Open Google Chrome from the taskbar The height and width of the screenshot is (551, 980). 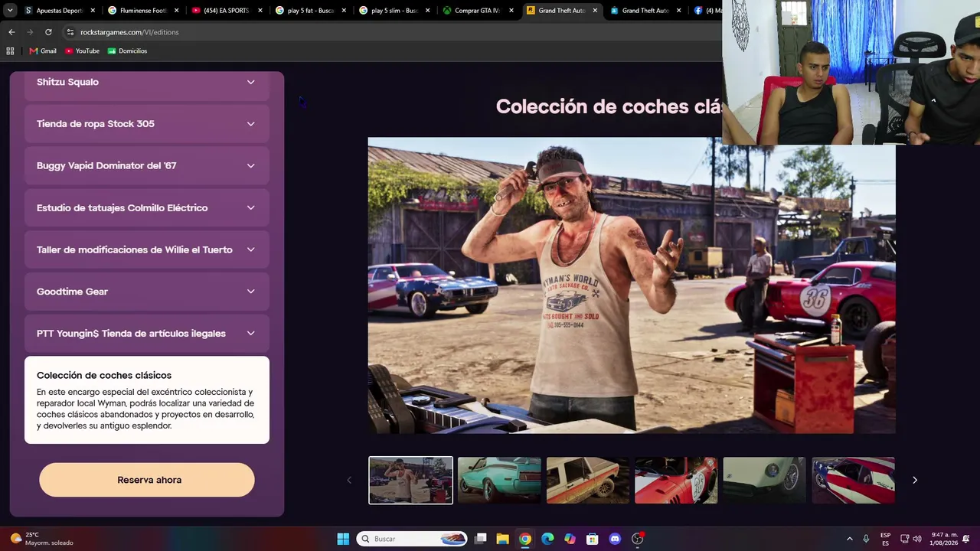525,539
